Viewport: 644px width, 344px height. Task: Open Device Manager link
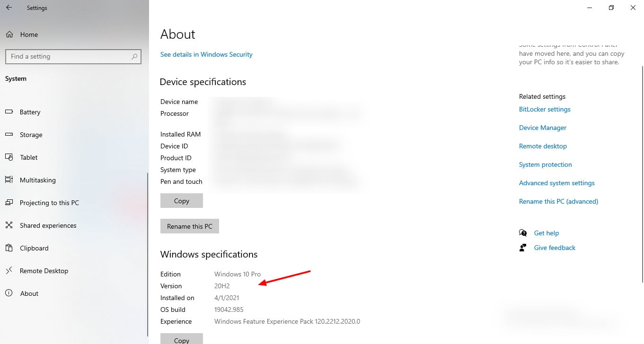pos(543,128)
